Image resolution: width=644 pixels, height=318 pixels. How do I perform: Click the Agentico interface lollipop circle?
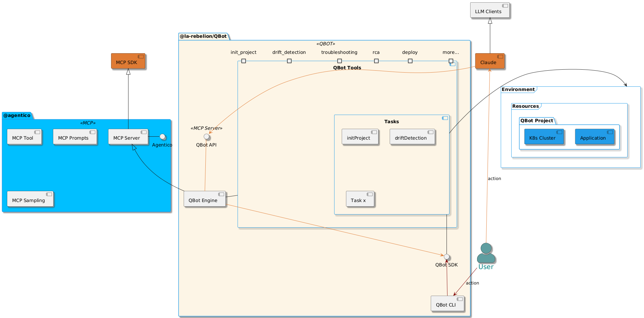[163, 137]
